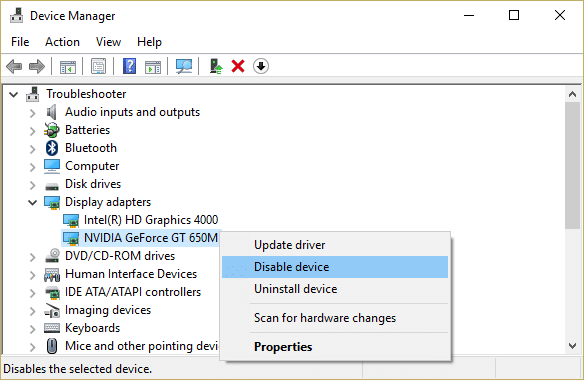Click the scrollbar down arrow

click(572, 346)
